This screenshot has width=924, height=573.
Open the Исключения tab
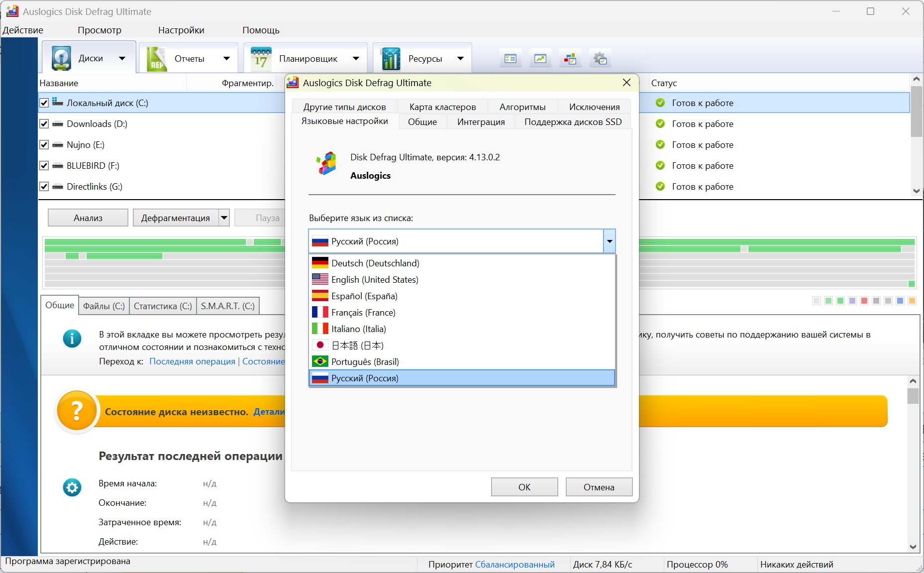coord(594,107)
